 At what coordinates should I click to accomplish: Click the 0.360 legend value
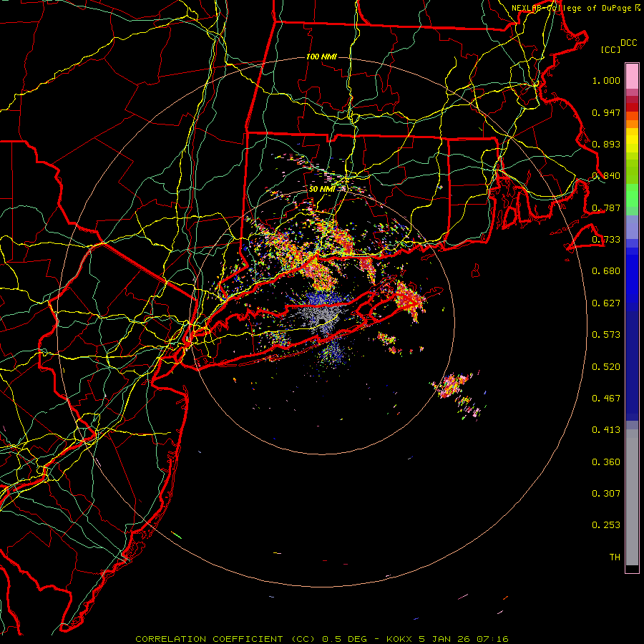[606, 462]
